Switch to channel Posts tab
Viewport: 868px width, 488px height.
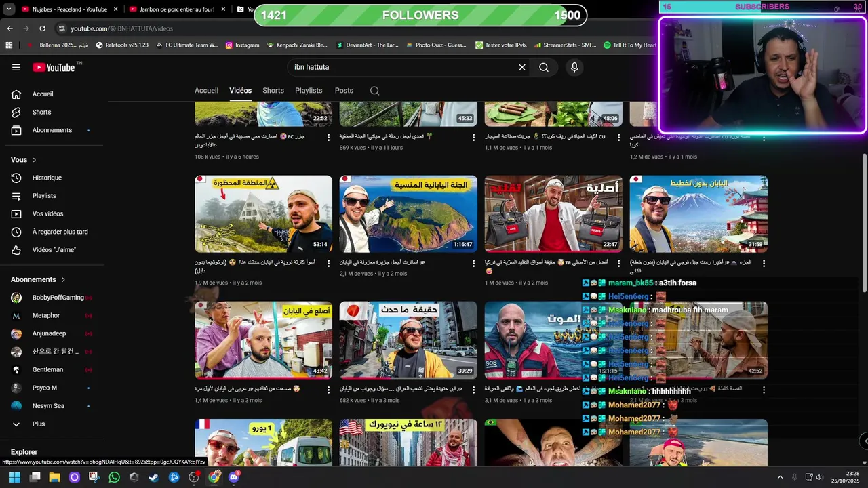click(344, 91)
